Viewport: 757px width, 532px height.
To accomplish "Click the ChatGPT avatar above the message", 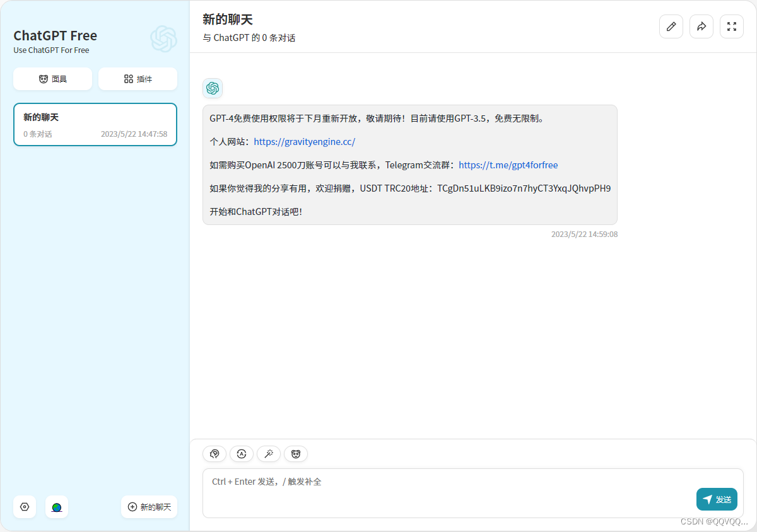I will (x=213, y=88).
